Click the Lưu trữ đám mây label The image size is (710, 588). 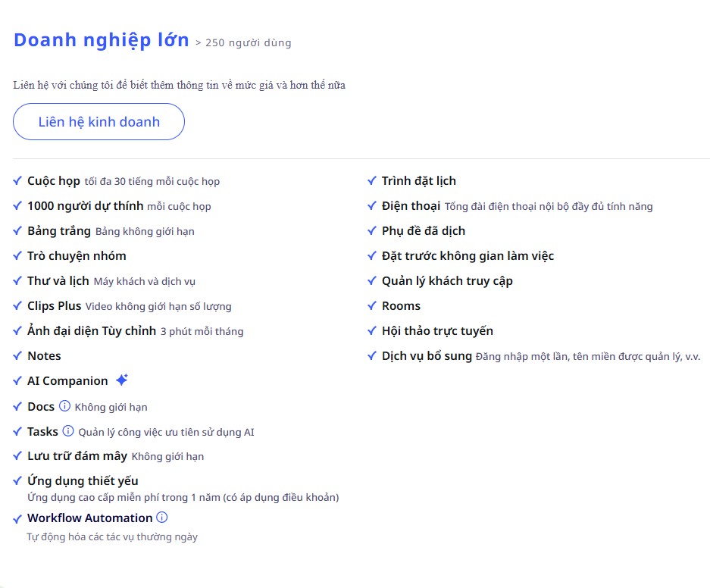[x=77, y=456]
